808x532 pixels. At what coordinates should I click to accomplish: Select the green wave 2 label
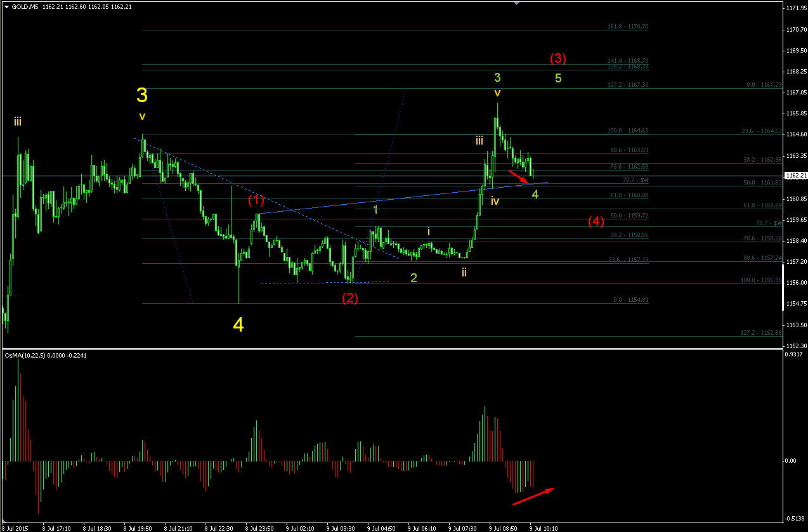414,278
